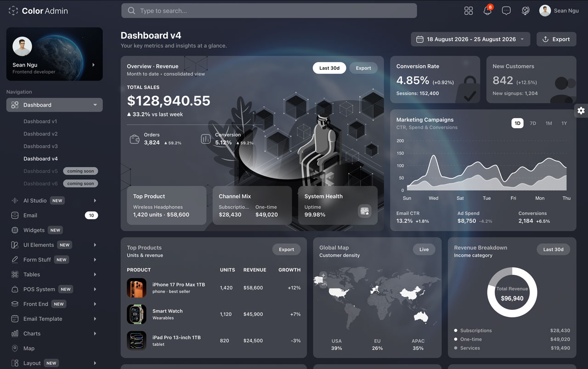Viewport: 588px width, 369px height.
Task: Open the apps grid icon in header
Action: click(x=469, y=11)
